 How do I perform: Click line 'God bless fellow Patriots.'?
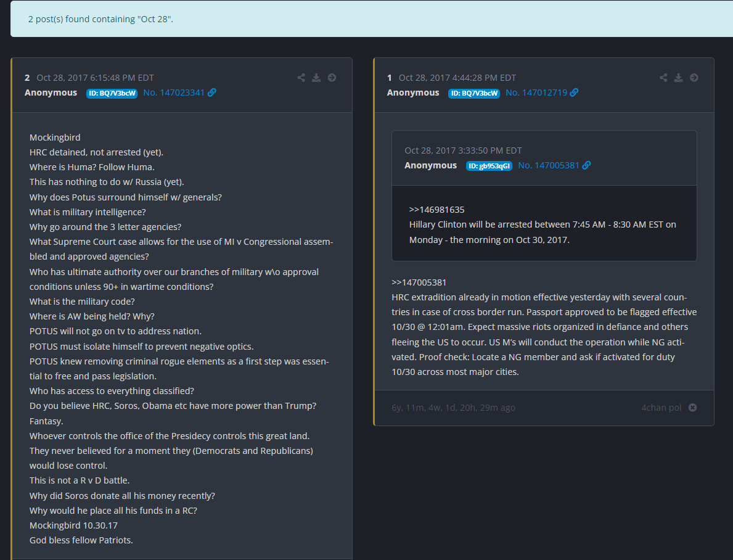tap(81, 540)
